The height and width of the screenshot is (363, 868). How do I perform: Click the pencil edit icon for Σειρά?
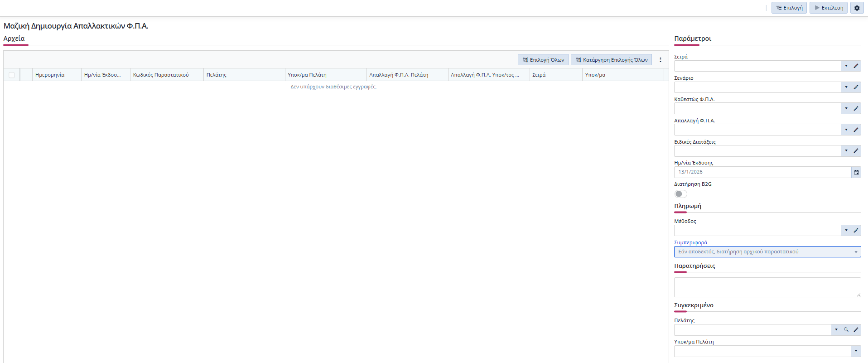(x=856, y=66)
